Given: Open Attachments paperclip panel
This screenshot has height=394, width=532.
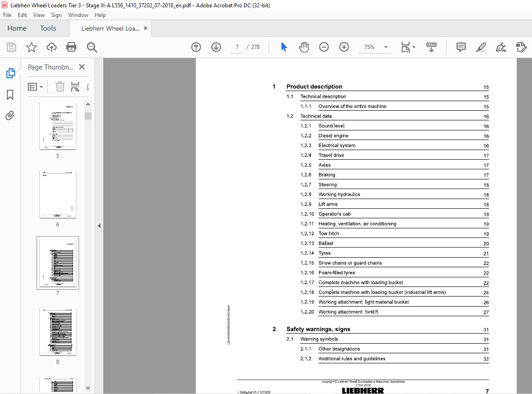Looking at the screenshot, I should tap(10, 116).
